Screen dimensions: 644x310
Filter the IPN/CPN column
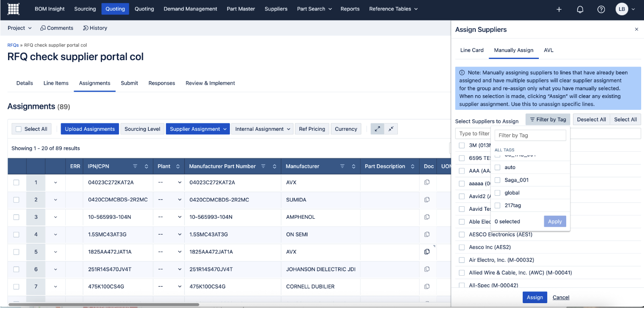135,166
